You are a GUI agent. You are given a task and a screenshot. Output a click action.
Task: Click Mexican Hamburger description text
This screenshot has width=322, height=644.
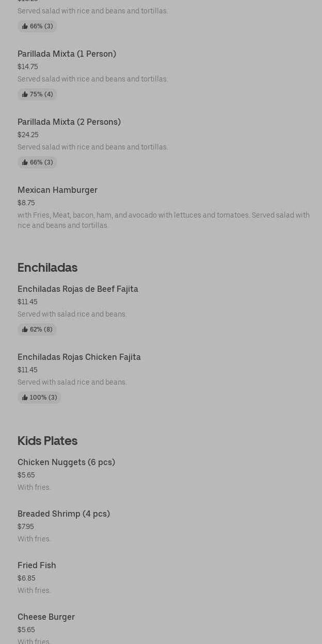[x=163, y=220]
